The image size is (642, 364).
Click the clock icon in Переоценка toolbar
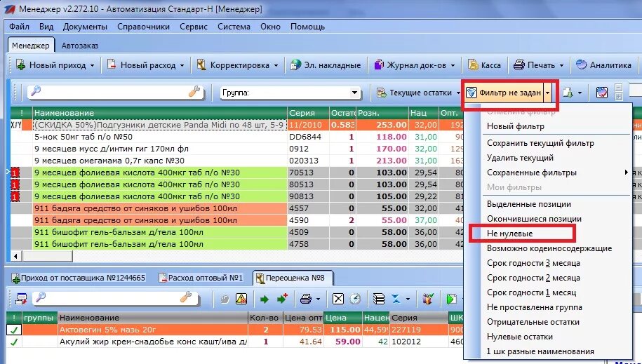pos(355,299)
